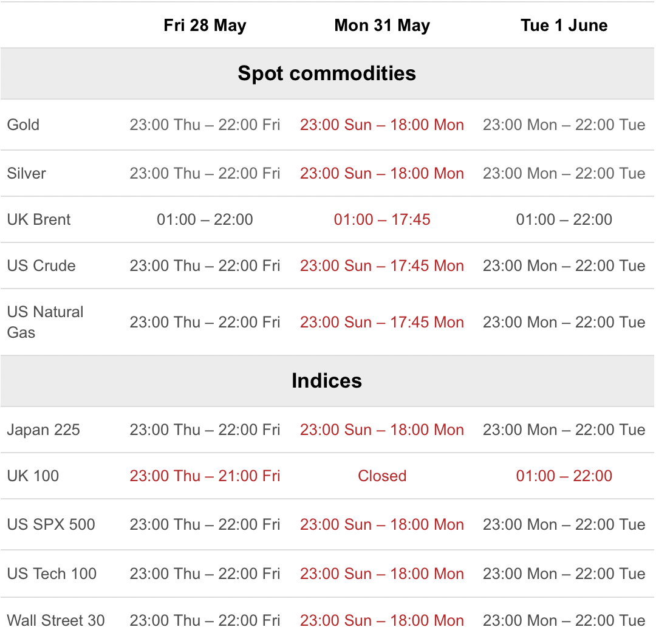Click the US Crude row label
This screenshot has height=644, width=656.
coord(41,265)
